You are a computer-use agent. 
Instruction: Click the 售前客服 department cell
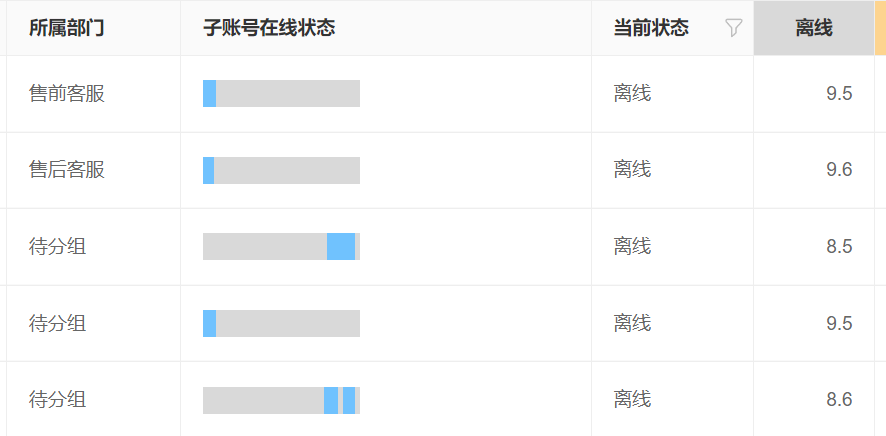67,93
